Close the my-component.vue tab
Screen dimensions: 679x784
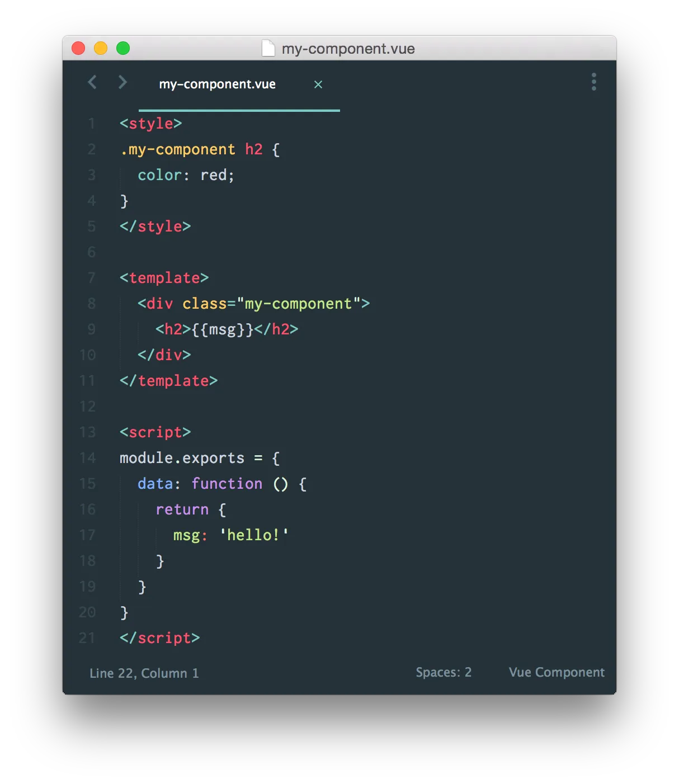(x=318, y=84)
